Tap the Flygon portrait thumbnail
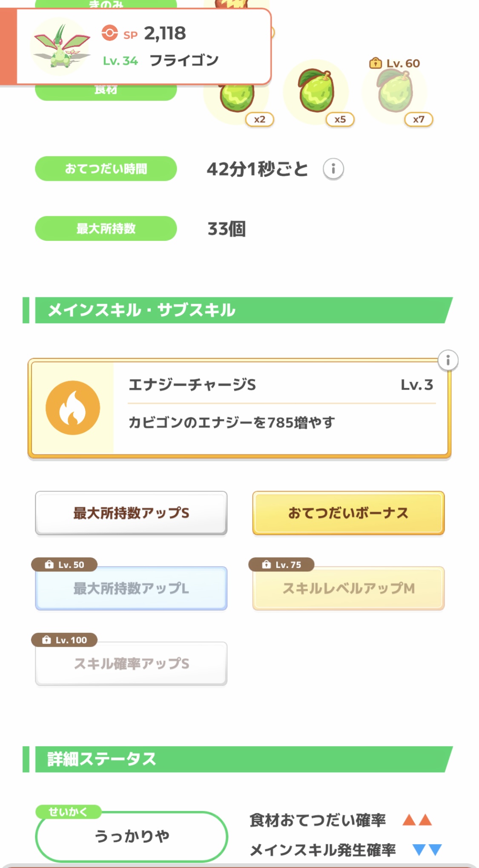Image resolution: width=479 pixels, height=868 pixels. coord(61,46)
